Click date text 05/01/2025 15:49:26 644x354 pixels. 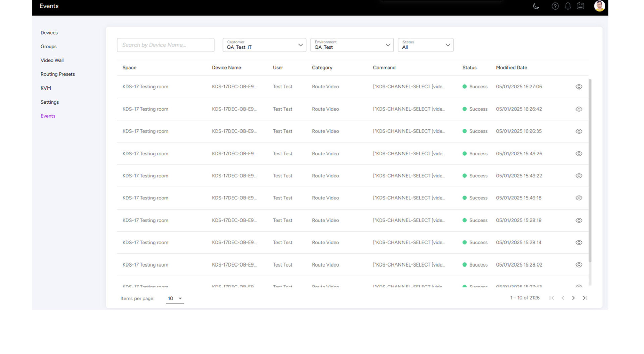pyautogui.click(x=519, y=154)
